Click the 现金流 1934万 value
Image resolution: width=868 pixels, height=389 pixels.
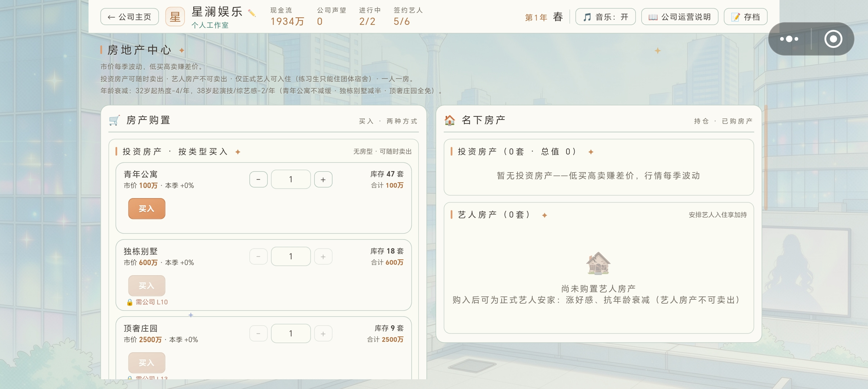tap(287, 21)
